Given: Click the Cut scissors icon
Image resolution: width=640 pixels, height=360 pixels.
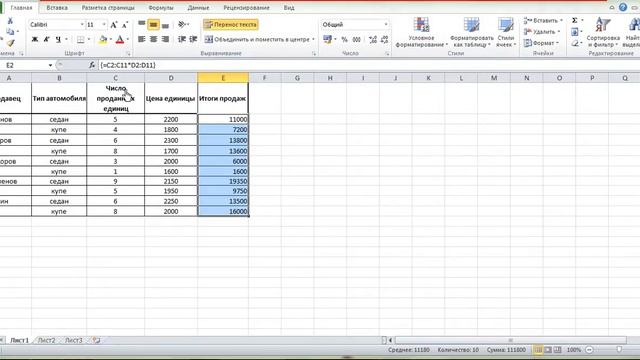Looking at the screenshot, I should pyautogui.click(x=10, y=21).
